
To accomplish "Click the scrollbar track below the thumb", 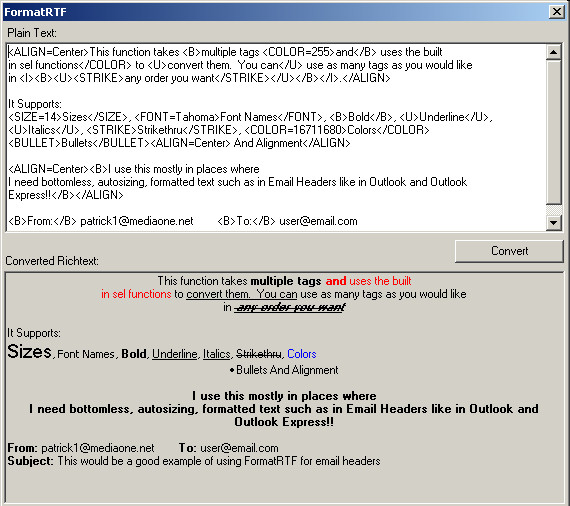I will pyautogui.click(x=554, y=210).
